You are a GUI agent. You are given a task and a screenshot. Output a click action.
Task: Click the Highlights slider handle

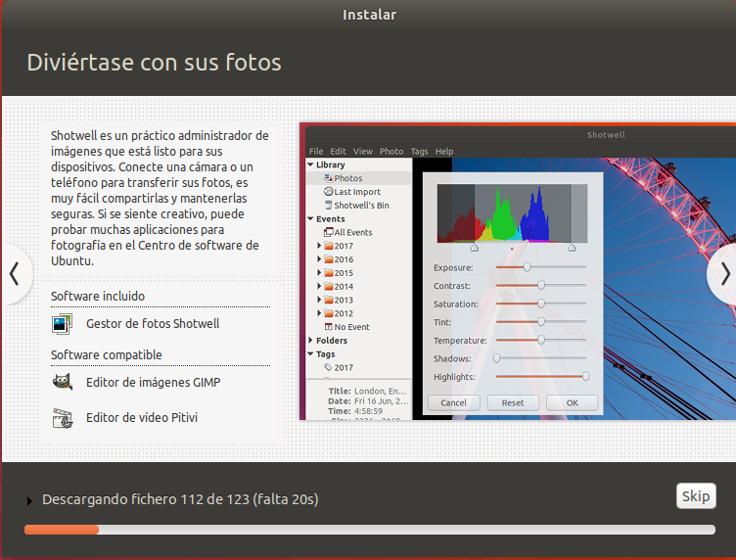point(585,377)
